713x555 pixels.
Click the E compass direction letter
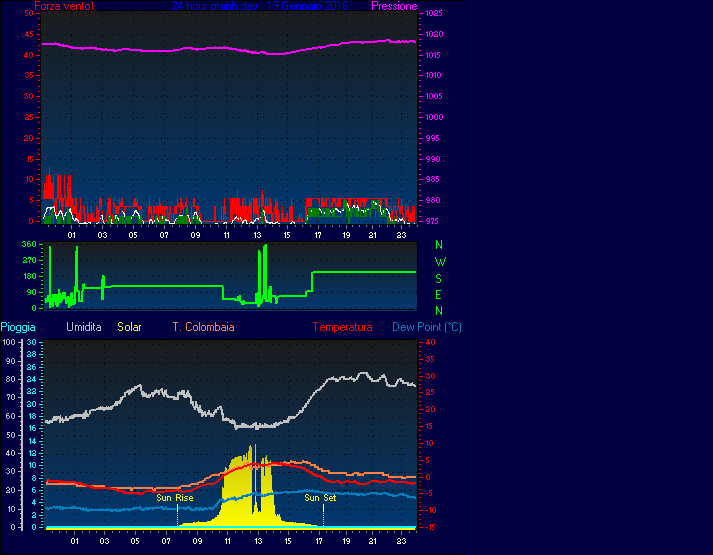pyautogui.click(x=438, y=294)
